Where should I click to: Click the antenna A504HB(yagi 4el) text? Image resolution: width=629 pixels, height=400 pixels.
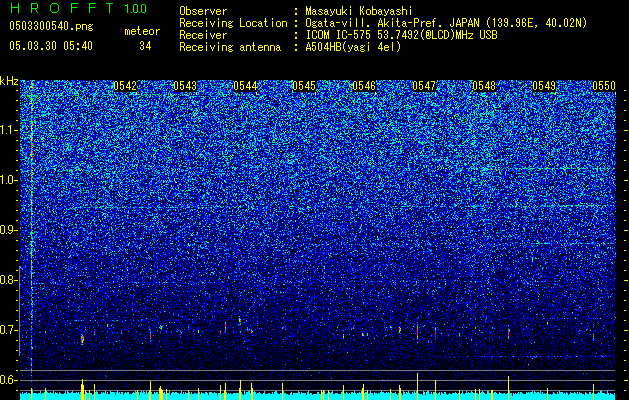pyautogui.click(x=353, y=47)
